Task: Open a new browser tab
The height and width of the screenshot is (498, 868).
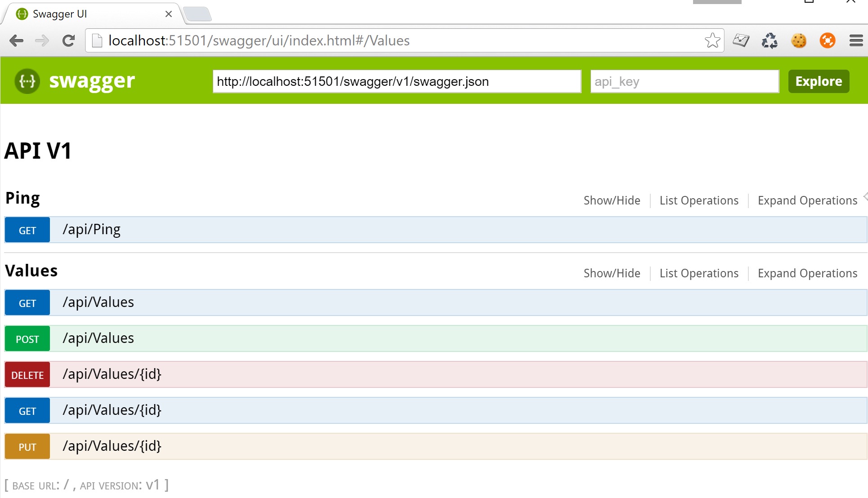Action: (197, 14)
